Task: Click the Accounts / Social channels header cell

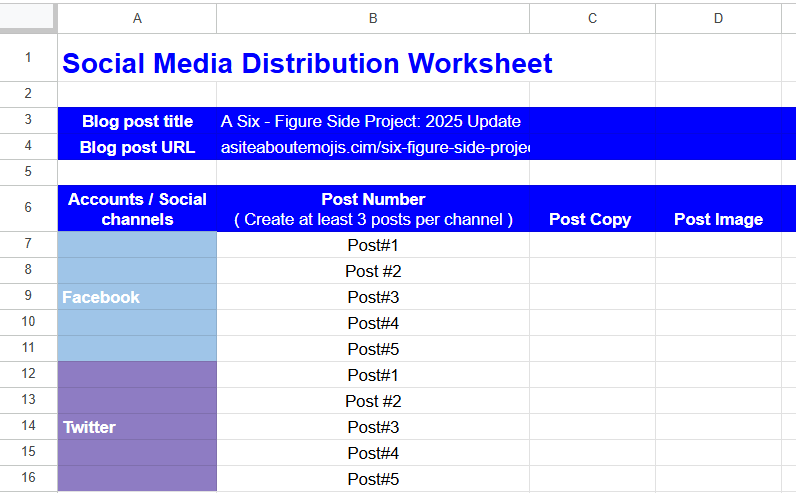Action: click(x=137, y=209)
